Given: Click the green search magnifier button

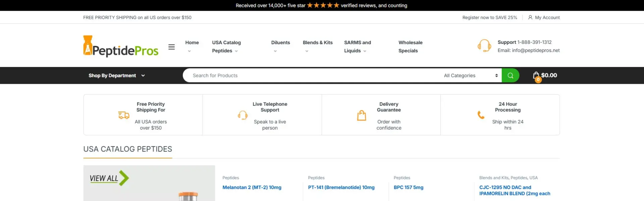Looking at the screenshot, I should point(510,75).
